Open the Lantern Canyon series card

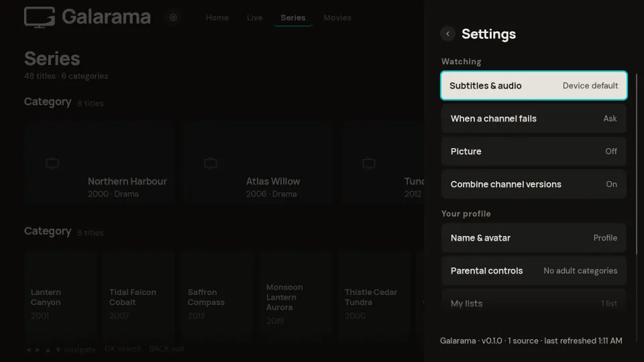pos(60,296)
